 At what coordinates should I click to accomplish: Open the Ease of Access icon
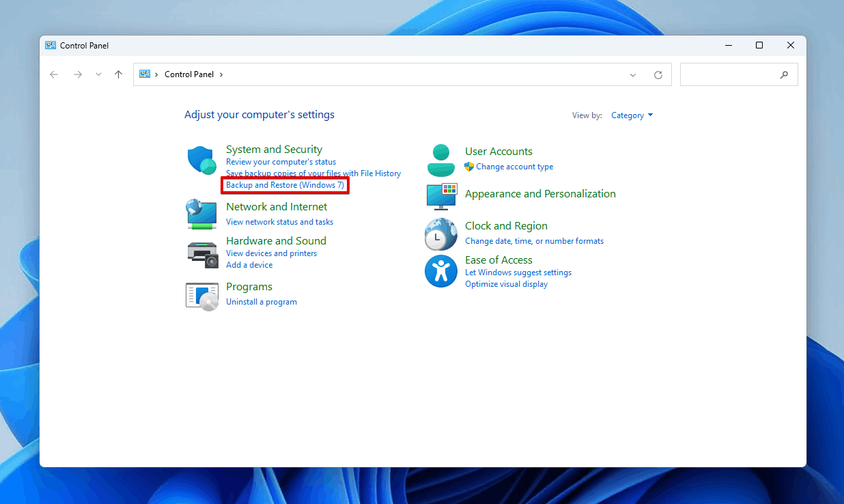440,271
